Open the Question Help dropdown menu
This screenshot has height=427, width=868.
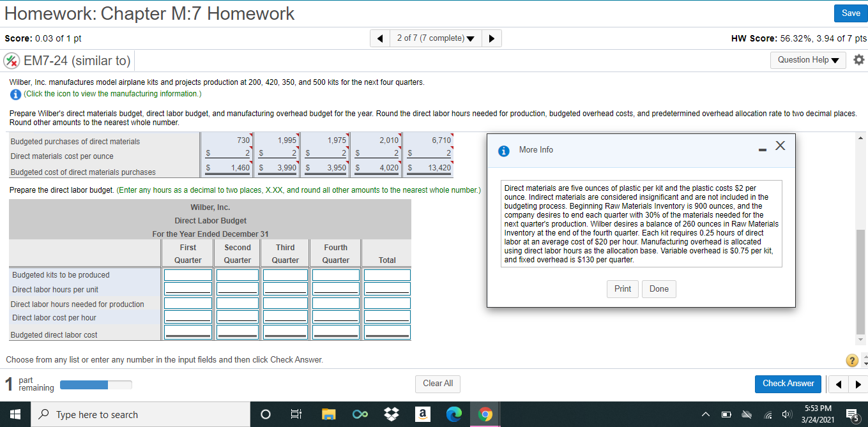pos(809,60)
